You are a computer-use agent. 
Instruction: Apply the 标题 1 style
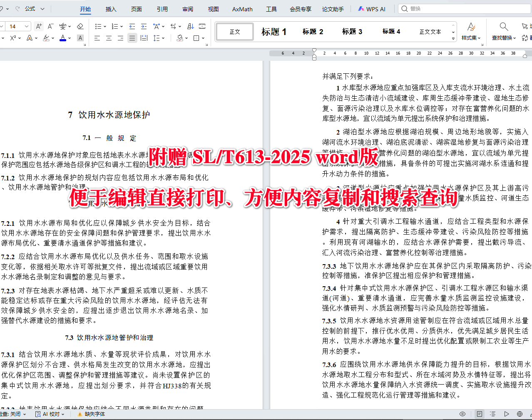pos(273,31)
